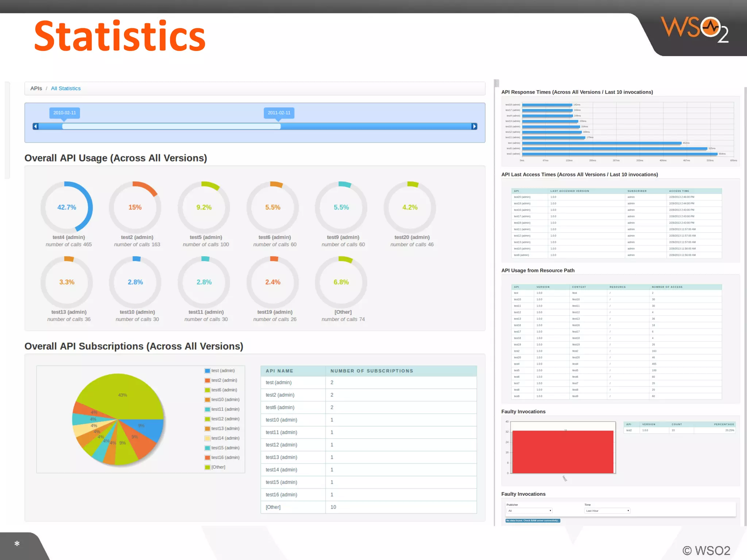Screen dimensions: 747x560
Task: Click the test20 (admin) 4.2% donut
Action: point(410,207)
